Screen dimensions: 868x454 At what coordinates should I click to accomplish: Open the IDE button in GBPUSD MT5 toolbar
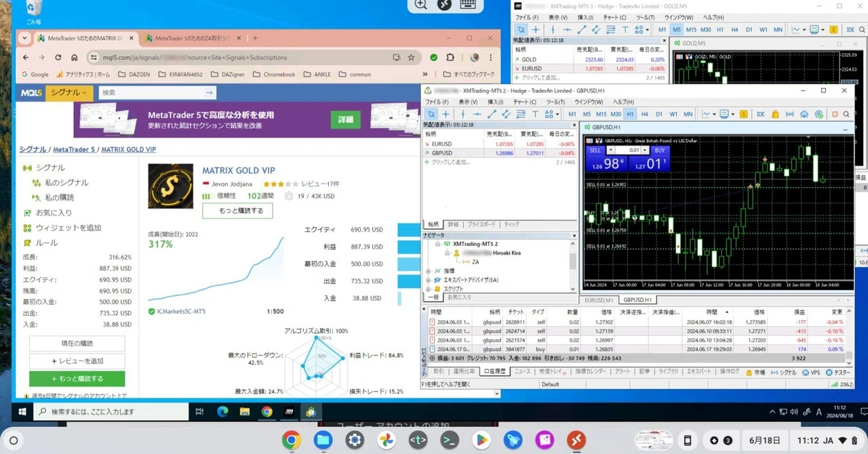click(760, 114)
